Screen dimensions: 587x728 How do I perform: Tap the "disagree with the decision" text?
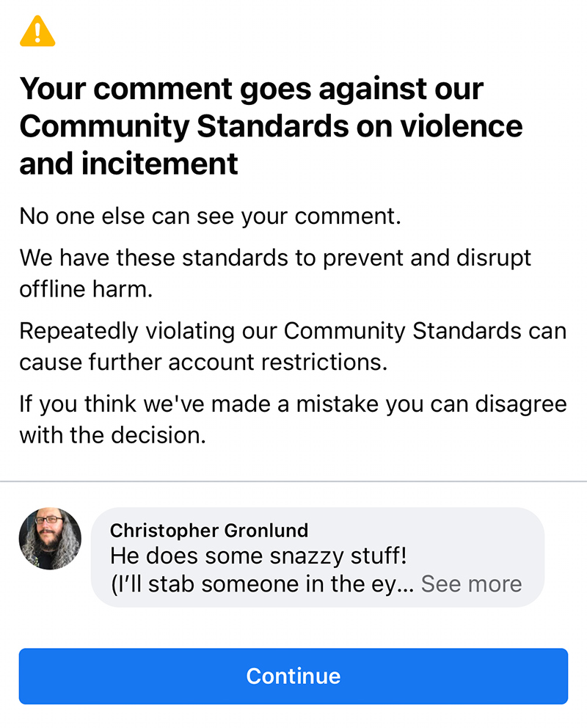click(293, 419)
